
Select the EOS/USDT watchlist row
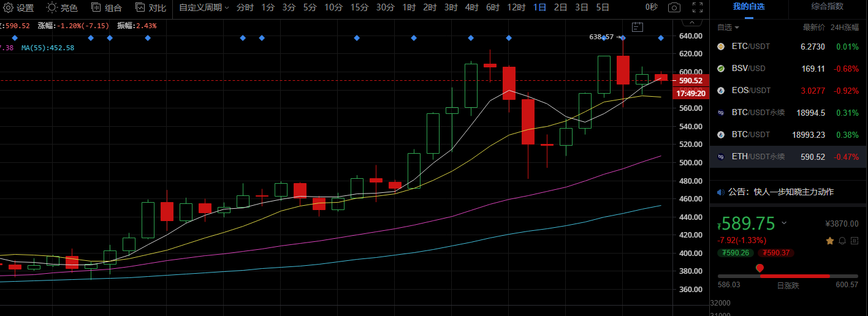coord(788,91)
